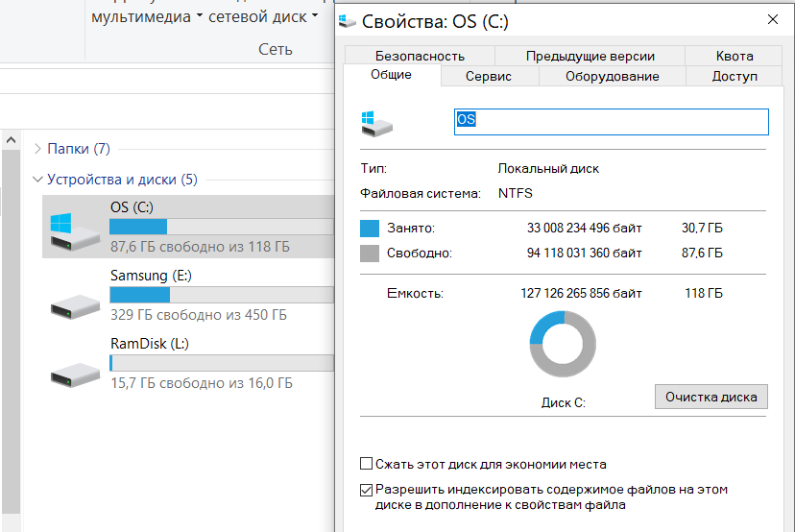Click the drive icon in properties title bar
The image size is (795, 532).
point(349,19)
